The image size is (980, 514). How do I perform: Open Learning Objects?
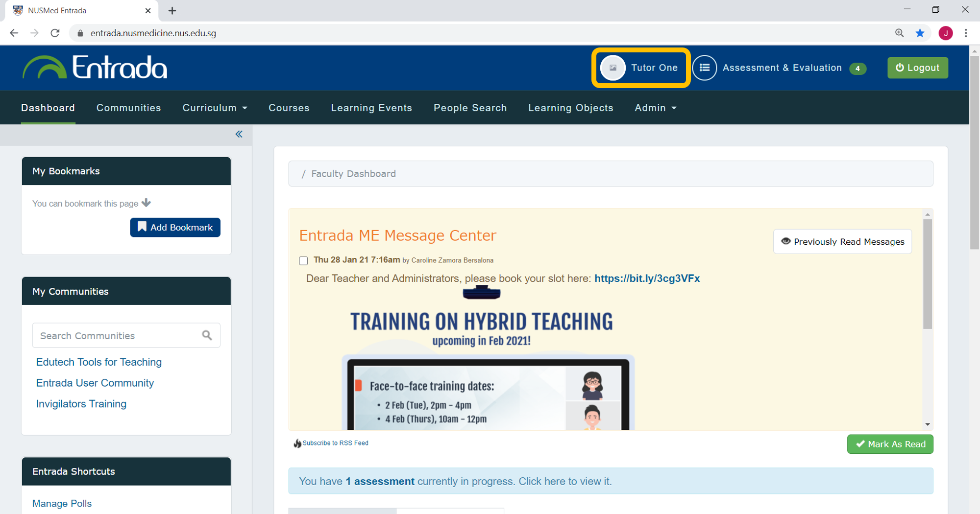point(570,108)
